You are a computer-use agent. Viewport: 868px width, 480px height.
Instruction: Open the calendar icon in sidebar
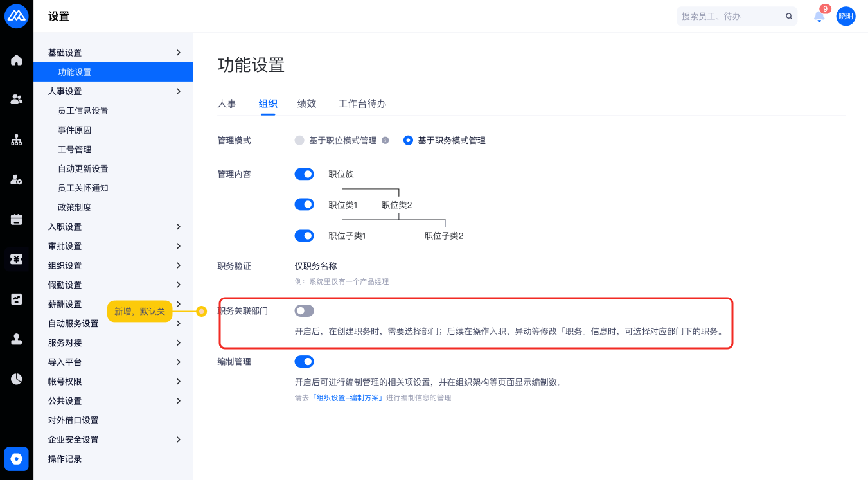[17, 220]
